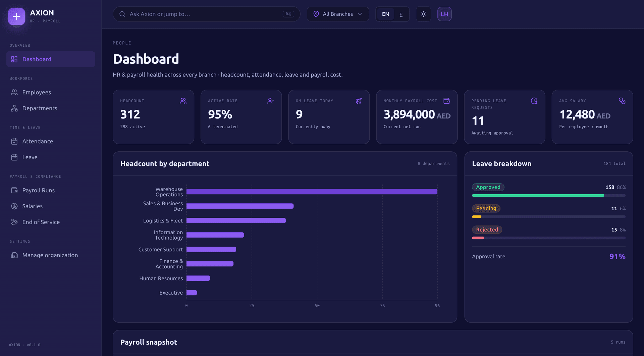The width and height of the screenshot is (644, 356).
Task: Click the Pending Leave Requests clock icon
Action: (534, 101)
